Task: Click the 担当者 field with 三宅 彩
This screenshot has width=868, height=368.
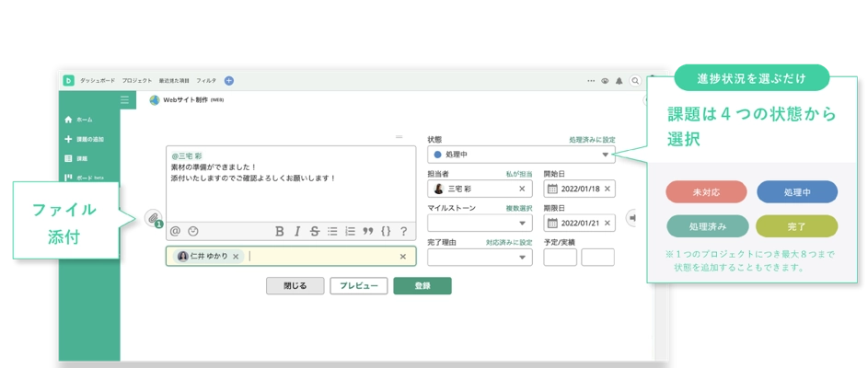Action: pos(480,189)
